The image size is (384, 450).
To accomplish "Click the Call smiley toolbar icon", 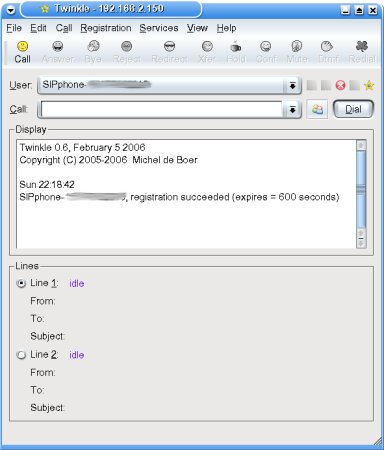I will coord(23,46).
